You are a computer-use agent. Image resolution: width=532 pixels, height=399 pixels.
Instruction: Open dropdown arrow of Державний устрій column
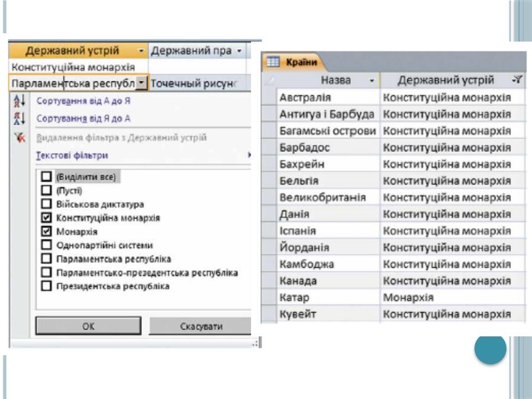click(x=141, y=51)
